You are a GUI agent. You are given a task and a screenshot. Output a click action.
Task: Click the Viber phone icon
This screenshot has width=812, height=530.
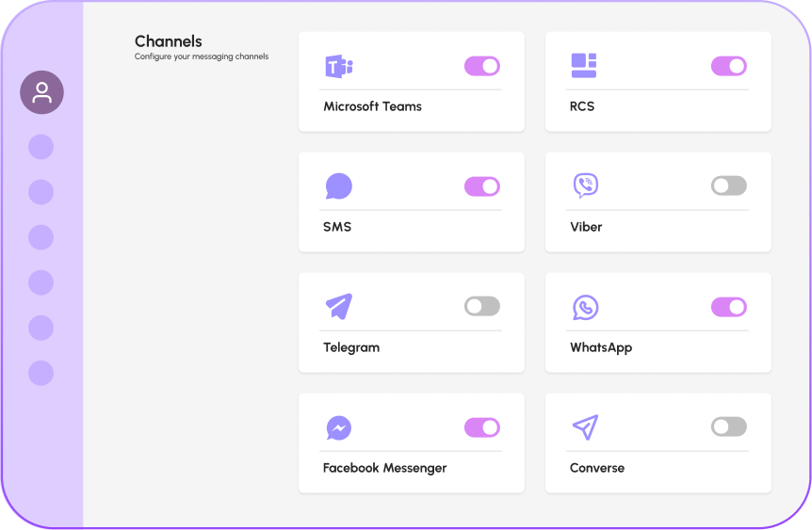[x=586, y=185]
